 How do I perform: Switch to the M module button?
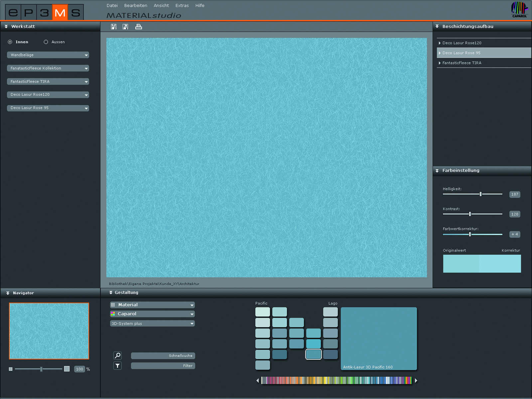point(60,13)
